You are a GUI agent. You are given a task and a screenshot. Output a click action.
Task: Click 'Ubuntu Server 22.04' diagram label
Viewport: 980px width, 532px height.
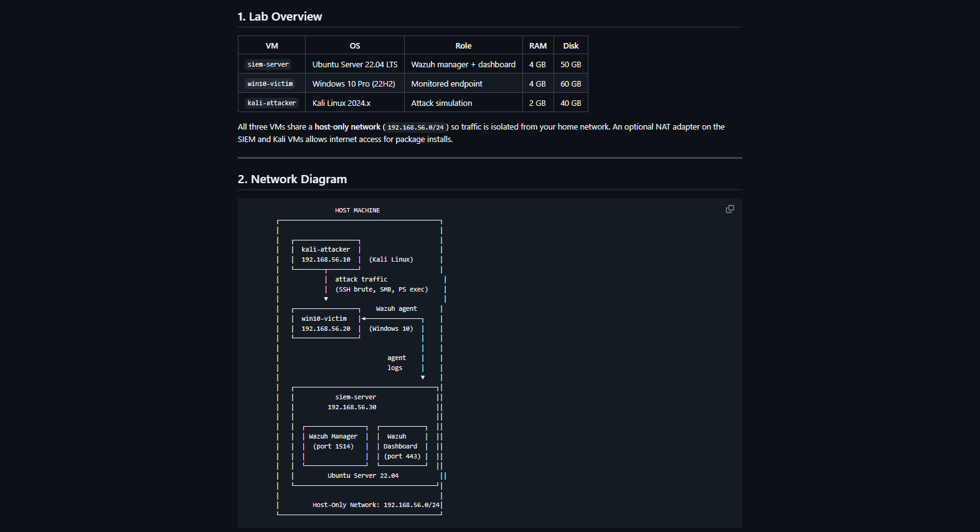point(363,476)
